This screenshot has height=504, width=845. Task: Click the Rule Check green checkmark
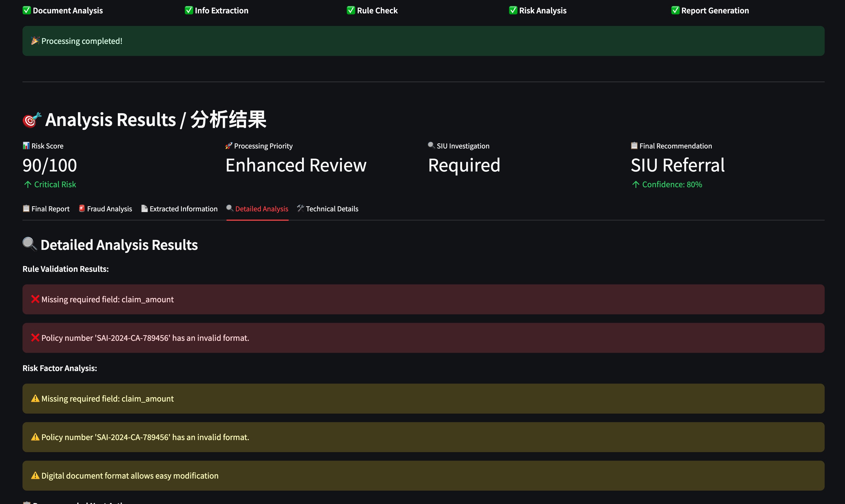pos(351,10)
